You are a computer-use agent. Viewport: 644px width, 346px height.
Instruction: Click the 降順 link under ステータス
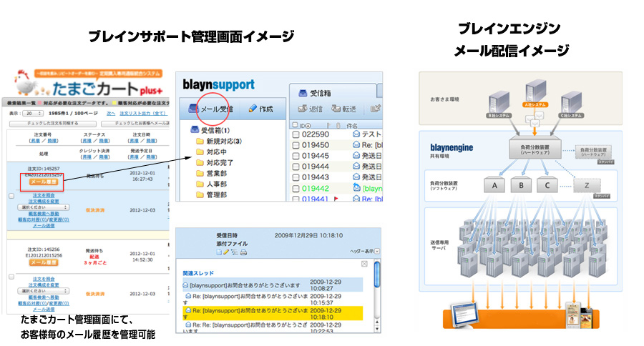pos(104,141)
